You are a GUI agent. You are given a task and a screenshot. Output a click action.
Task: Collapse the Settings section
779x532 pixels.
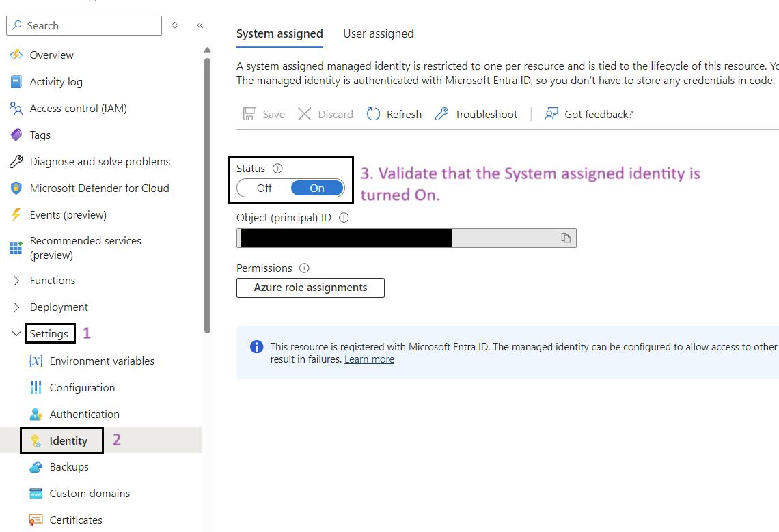(17, 333)
